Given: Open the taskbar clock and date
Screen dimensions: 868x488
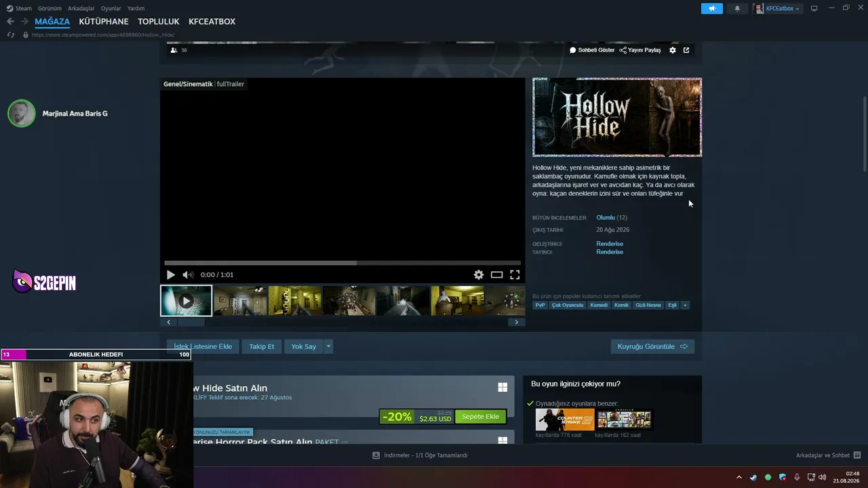Looking at the screenshot, I should click(847, 477).
